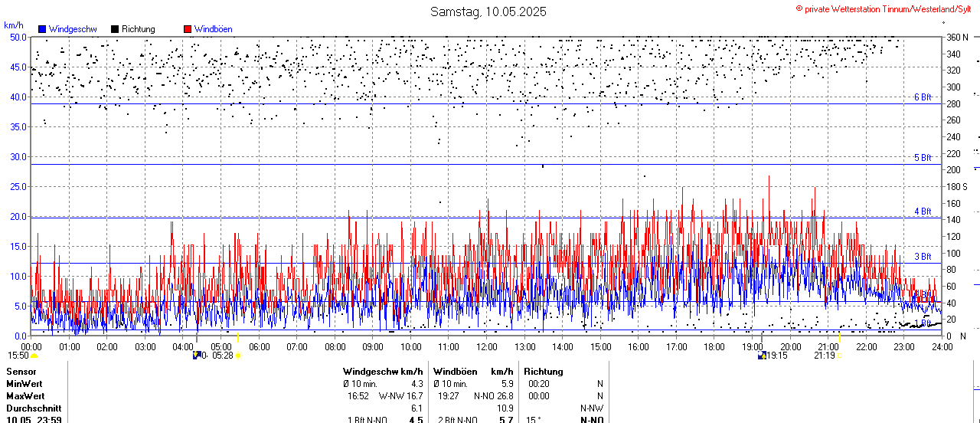Click the km/h axis unit label
980x423 pixels.
(x=13, y=25)
